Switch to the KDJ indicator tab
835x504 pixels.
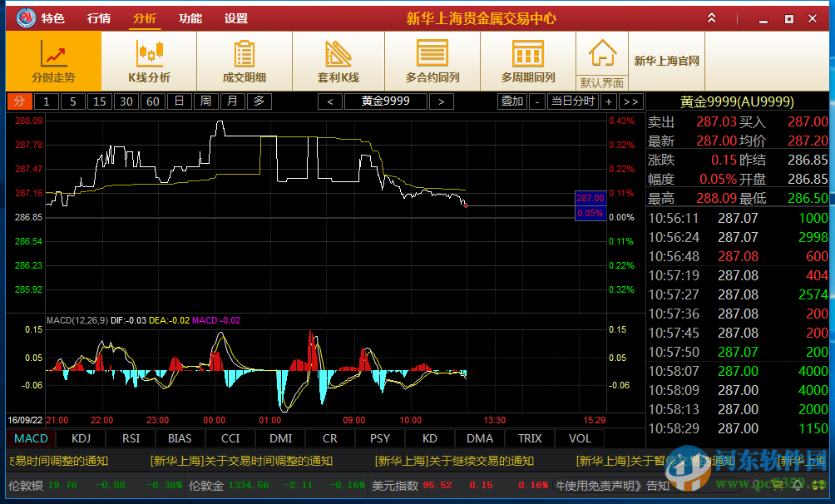(x=81, y=438)
